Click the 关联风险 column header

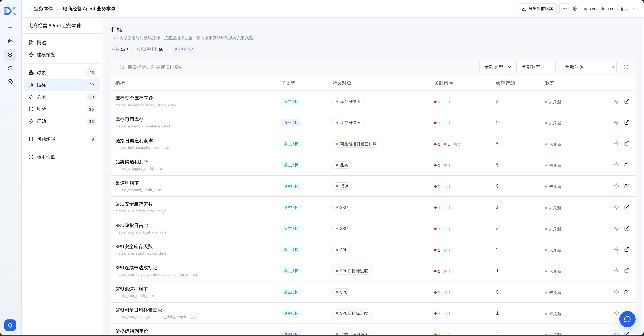click(444, 83)
